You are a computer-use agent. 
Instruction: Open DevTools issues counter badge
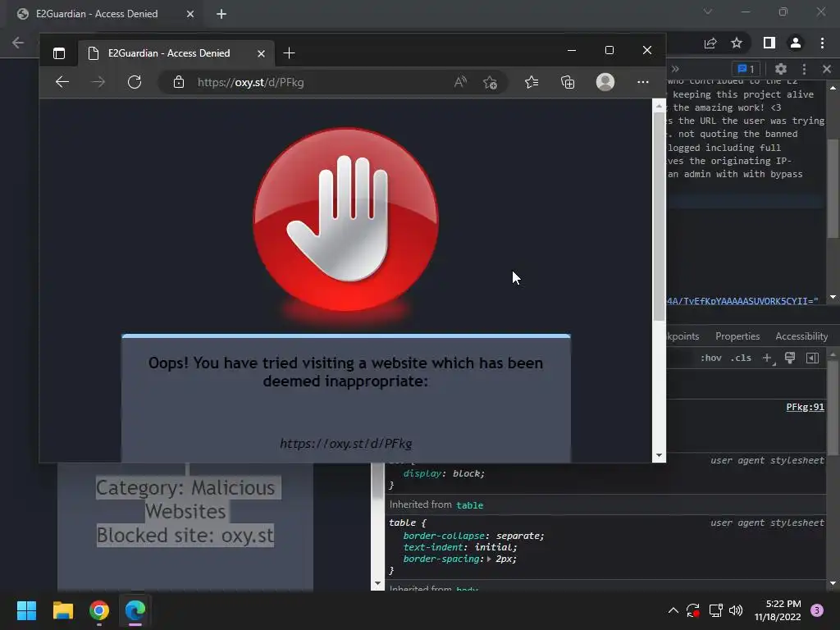(746, 69)
